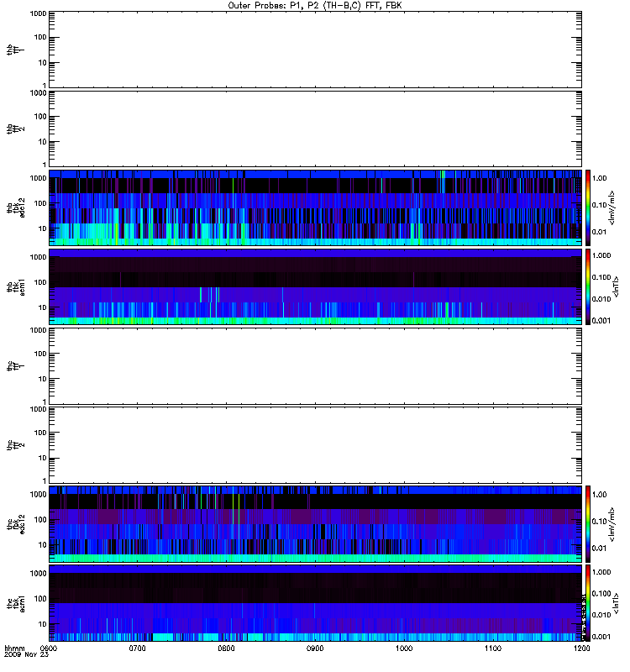Click the color bar beside thc fbk scm1
This screenshot has width=630, height=672.
tap(588, 603)
